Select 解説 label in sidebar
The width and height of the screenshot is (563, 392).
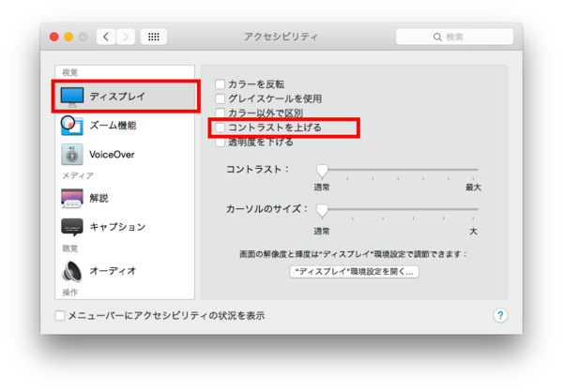(99, 198)
